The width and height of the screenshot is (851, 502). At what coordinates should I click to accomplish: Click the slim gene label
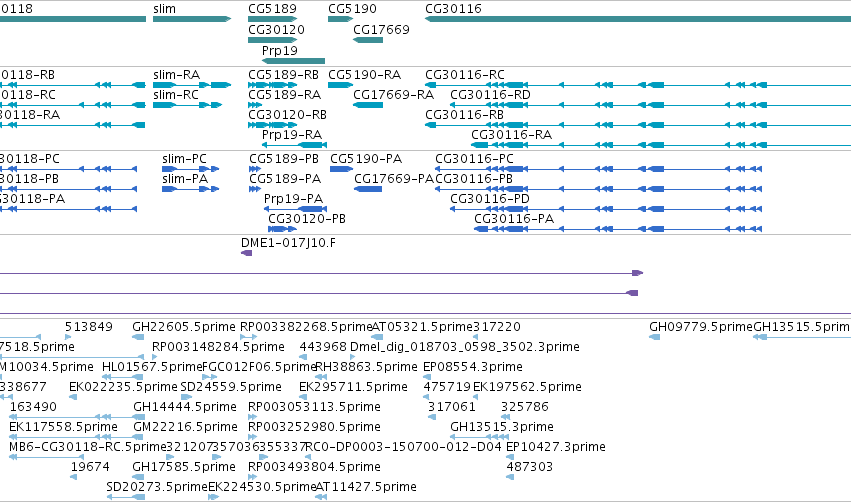click(164, 9)
